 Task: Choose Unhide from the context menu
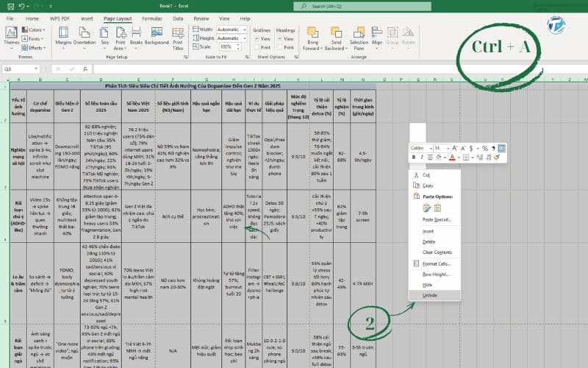[434, 295]
